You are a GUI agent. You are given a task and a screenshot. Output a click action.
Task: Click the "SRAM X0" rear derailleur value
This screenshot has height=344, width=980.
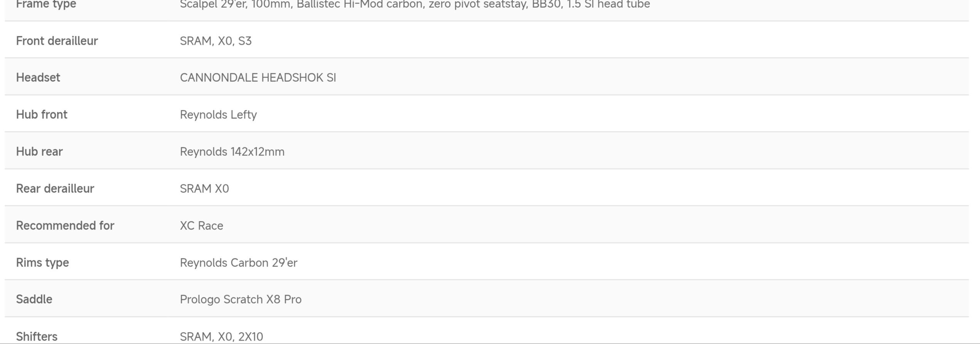pos(204,189)
